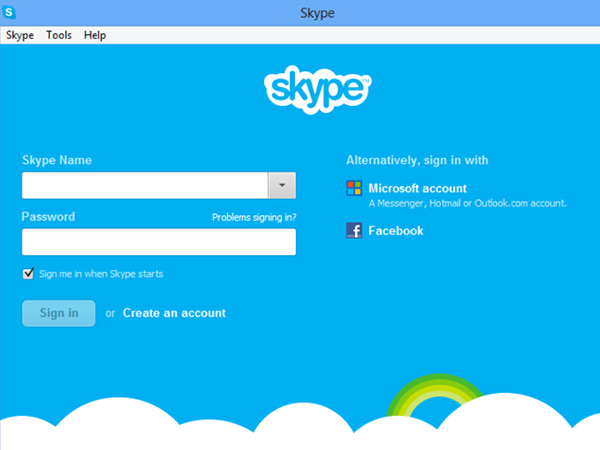The height and width of the screenshot is (450, 600).
Task: Open the Tools menu
Action: pyautogui.click(x=59, y=35)
